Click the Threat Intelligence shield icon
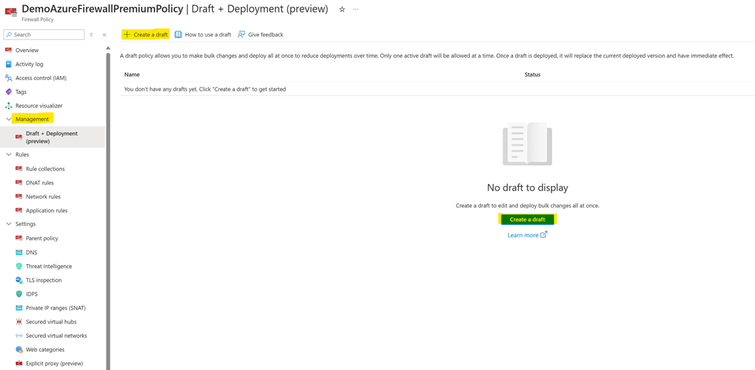755x370 pixels. (x=19, y=266)
